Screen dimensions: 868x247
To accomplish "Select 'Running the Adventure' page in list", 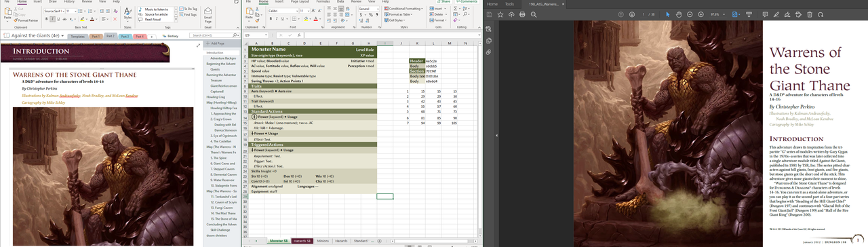I will click(222, 75).
